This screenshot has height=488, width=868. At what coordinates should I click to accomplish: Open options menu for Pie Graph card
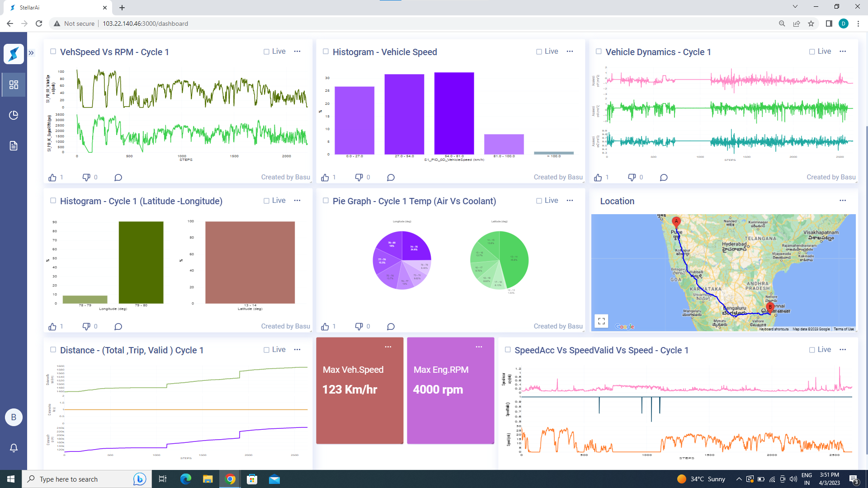[570, 201]
